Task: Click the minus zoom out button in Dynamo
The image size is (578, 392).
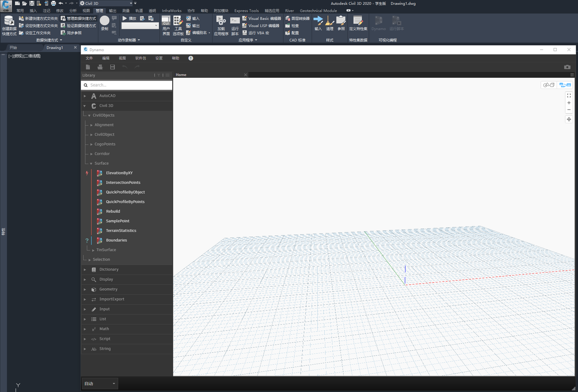Action: [x=569, y=110]
